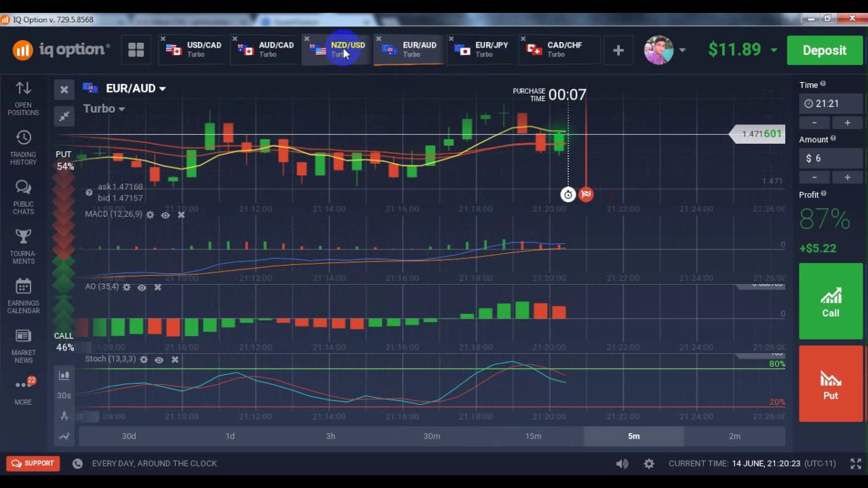Change the 30s candle interval
868x488 pixels.
click(64, 395)
